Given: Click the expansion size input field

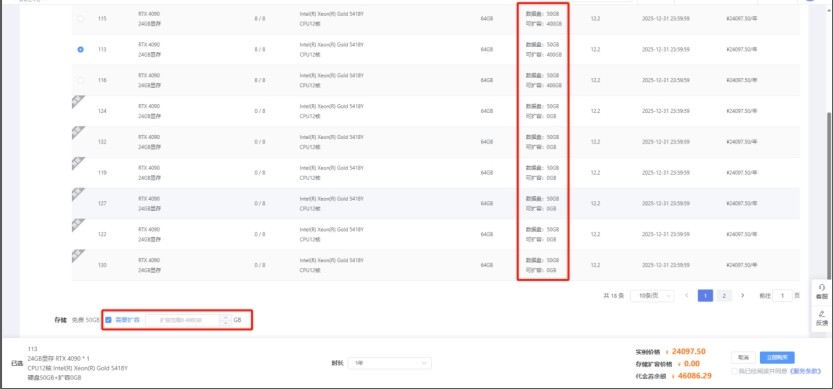Looking at the screenshot, I should (183, 320).
